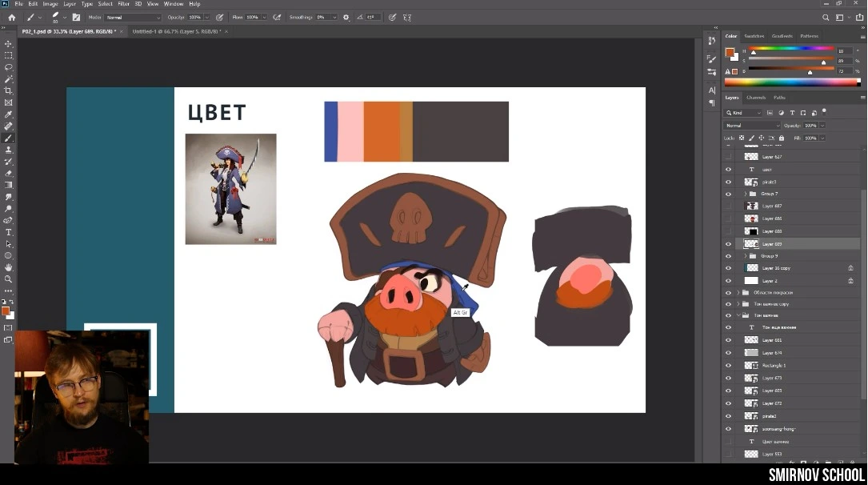Hide the pirate3 layer
868x485 pixels.
728,182
